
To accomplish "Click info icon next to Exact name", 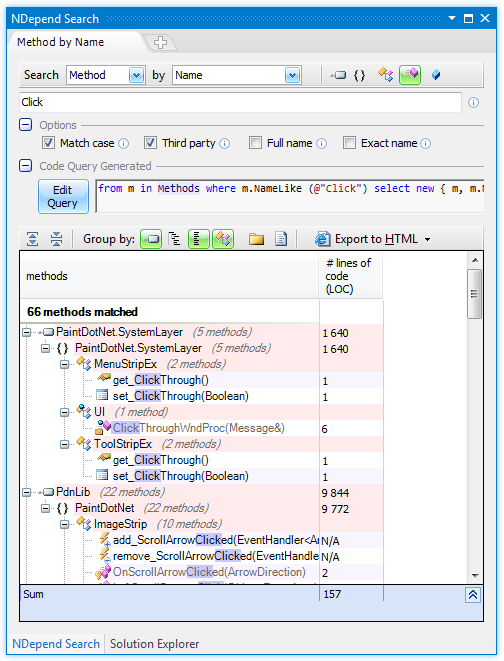I will 426,143.
